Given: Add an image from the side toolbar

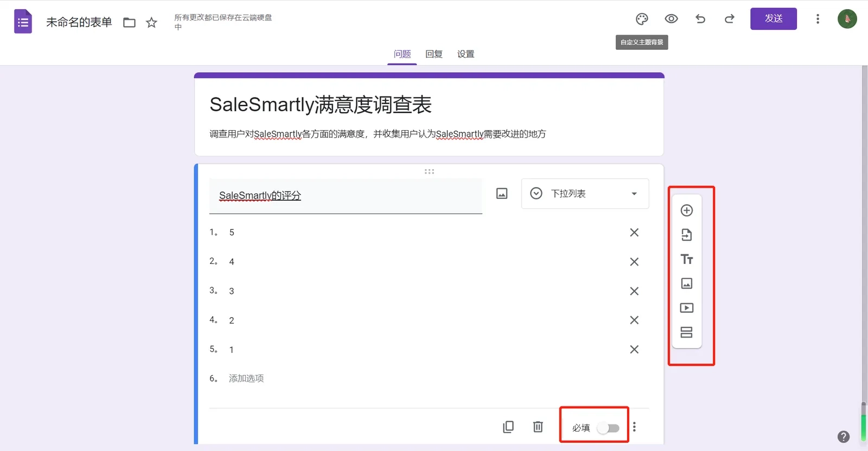Looking at the screenshot, I should tap(687, 284).
